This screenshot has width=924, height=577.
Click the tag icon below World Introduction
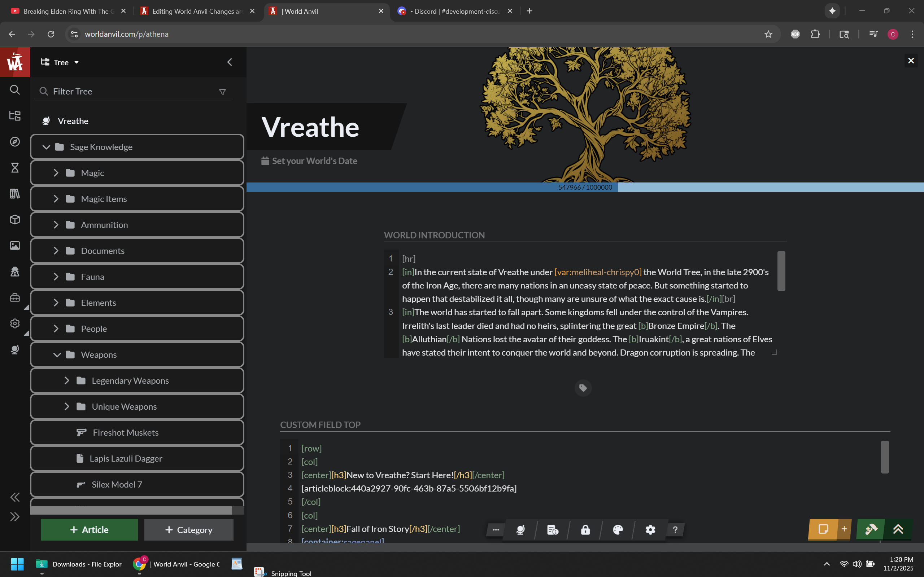[x=583, y=388]
